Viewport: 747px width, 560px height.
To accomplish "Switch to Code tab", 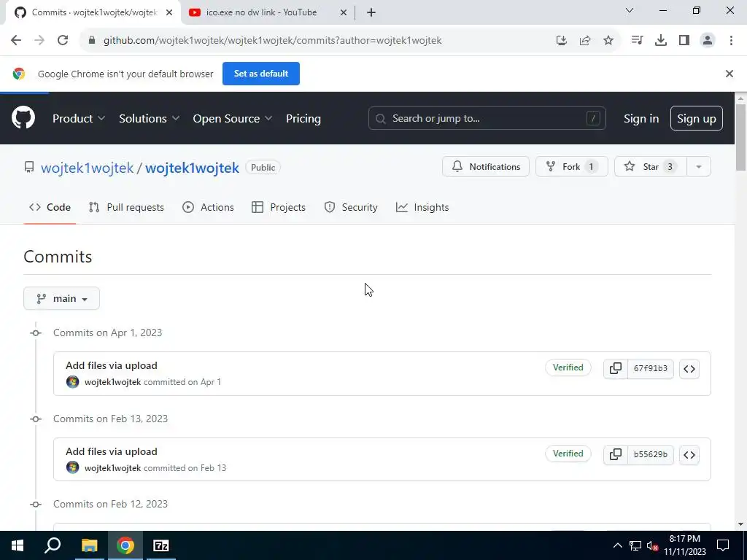I will [50, 208].
